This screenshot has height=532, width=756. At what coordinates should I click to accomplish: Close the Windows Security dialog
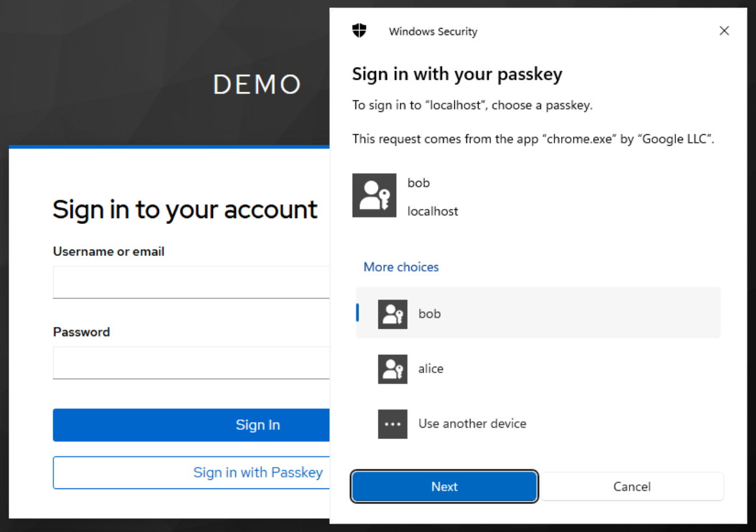click(724, 31)
